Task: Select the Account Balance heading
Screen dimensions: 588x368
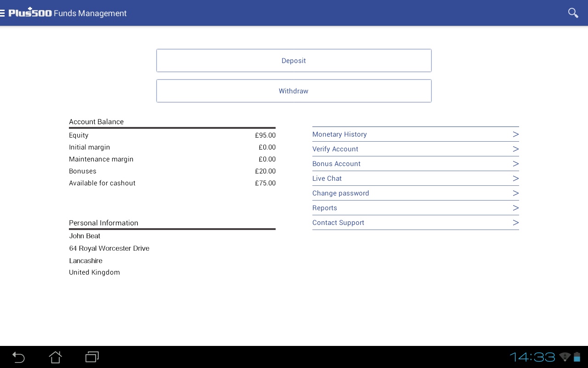Action: click(x=96, y=122)
